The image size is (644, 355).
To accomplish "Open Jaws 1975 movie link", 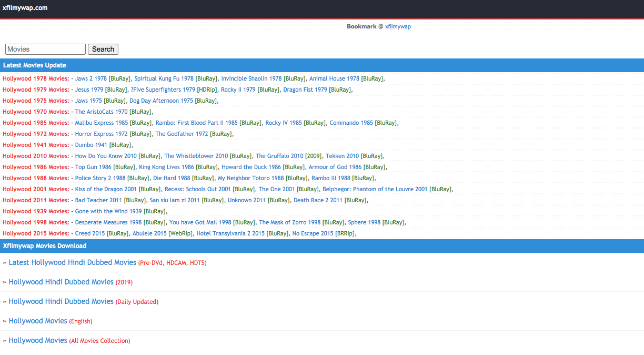I will (88, 101).
